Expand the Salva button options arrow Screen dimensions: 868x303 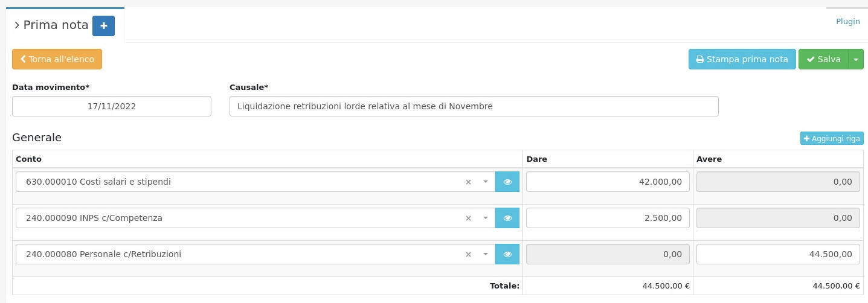click(856, 59)
